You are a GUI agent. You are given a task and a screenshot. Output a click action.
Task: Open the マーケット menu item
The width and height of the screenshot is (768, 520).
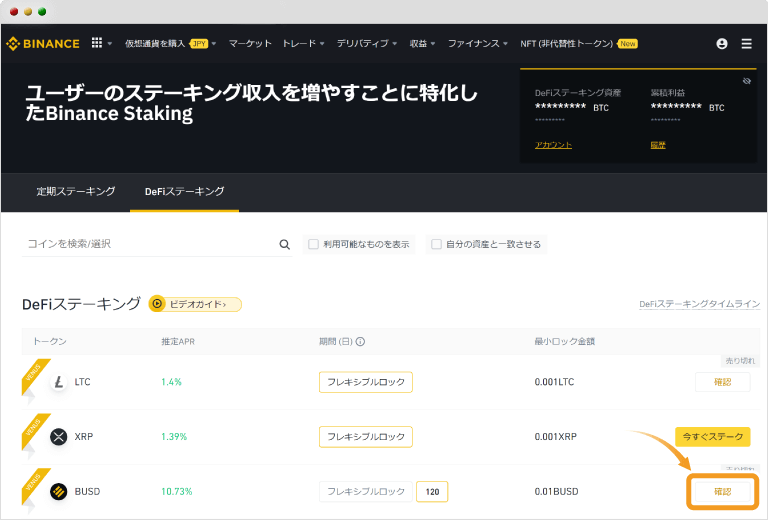pyautogui.click(x=250, y=44)
